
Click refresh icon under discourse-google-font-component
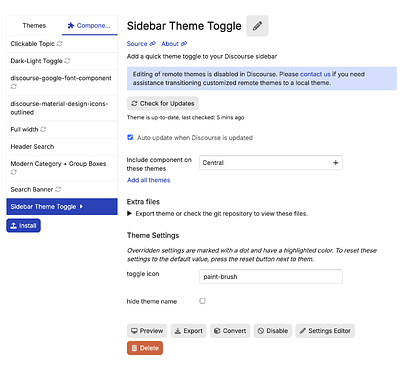point(14,86)
